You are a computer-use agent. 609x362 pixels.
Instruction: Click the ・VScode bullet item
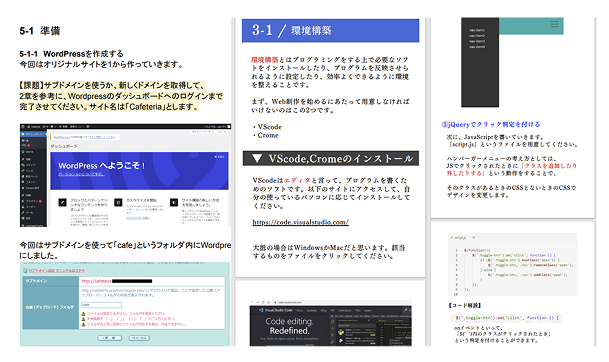(x=267, y=127)
